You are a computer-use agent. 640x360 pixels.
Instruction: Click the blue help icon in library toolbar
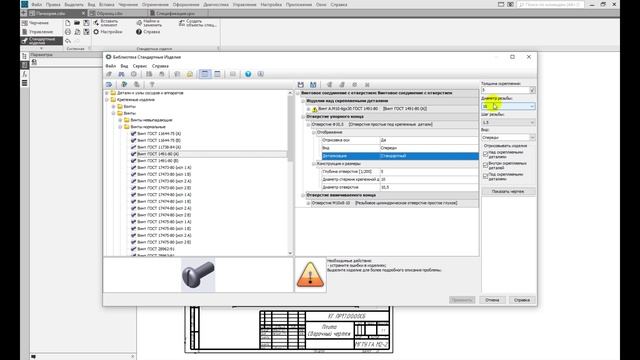[x=248, y=74]
